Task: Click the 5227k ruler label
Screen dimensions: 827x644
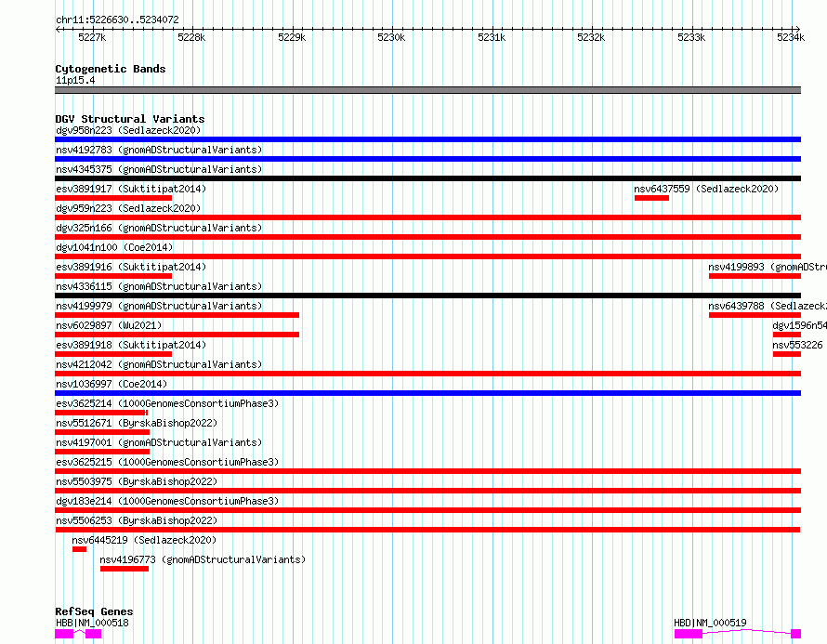Action: tap(92, 37)
